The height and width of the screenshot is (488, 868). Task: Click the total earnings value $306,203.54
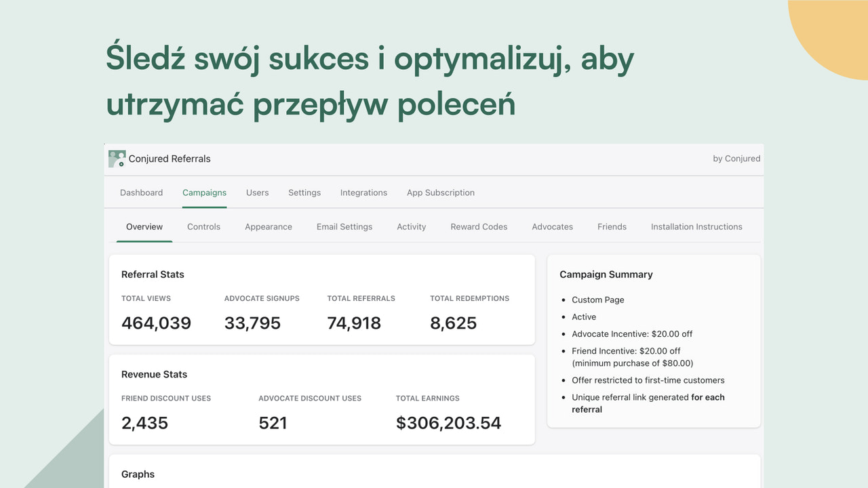(x=448, y=423)
